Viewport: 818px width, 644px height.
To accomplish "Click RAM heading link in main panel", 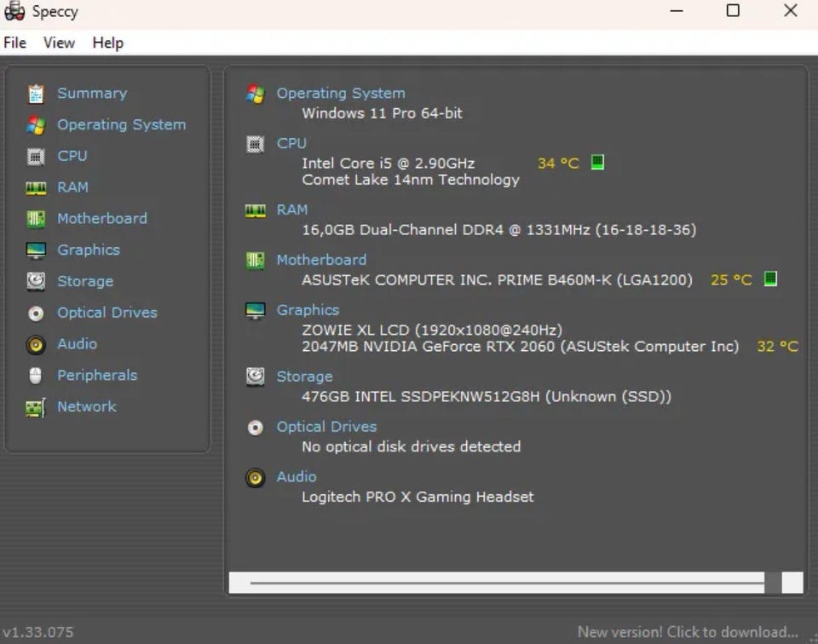I will pyautogui.click(x=292, y=210).
